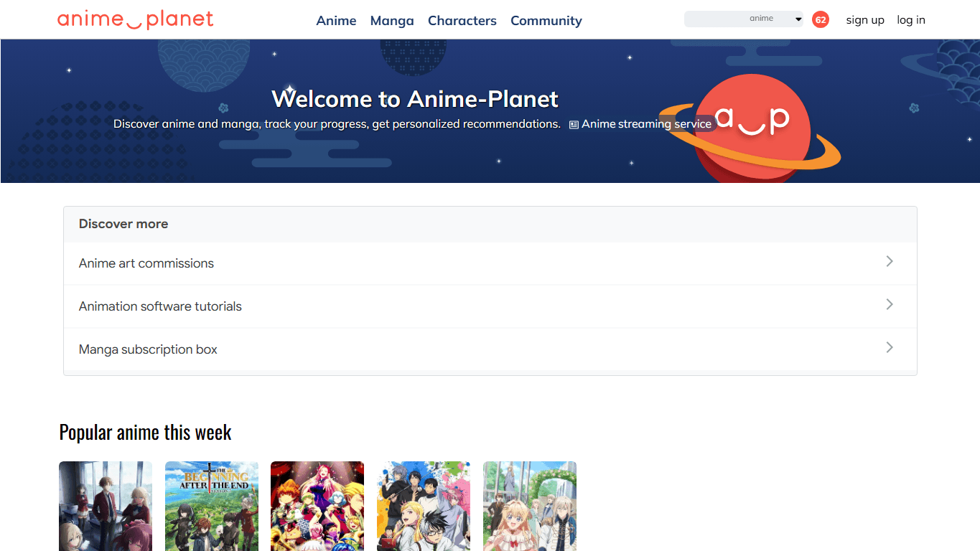Screen dimensions: 980x551
Task: Open the Anime menu
Action: 336,21
